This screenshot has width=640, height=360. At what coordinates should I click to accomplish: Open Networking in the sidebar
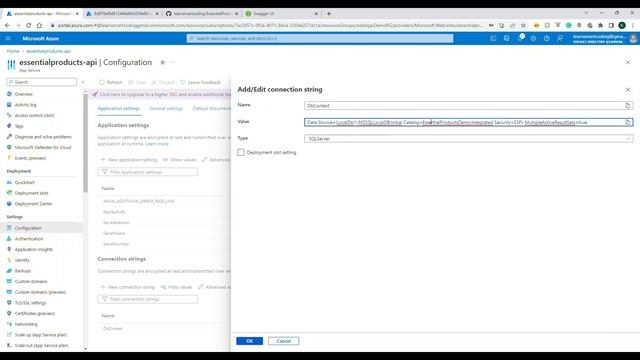26,324
